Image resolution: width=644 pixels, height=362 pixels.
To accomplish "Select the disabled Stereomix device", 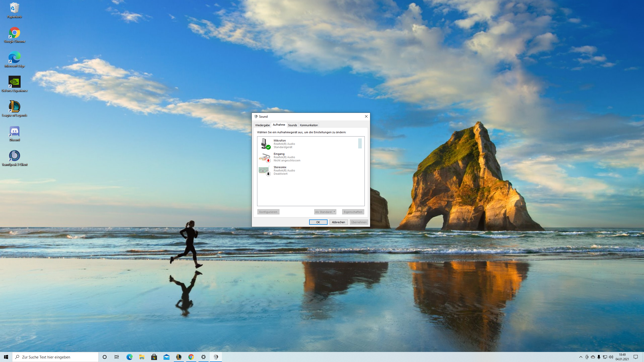I will coord(284,170).
